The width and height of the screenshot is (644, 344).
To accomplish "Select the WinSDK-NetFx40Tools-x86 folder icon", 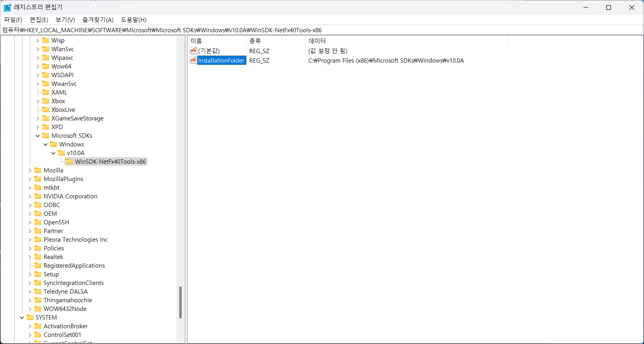I will (69, 161).
